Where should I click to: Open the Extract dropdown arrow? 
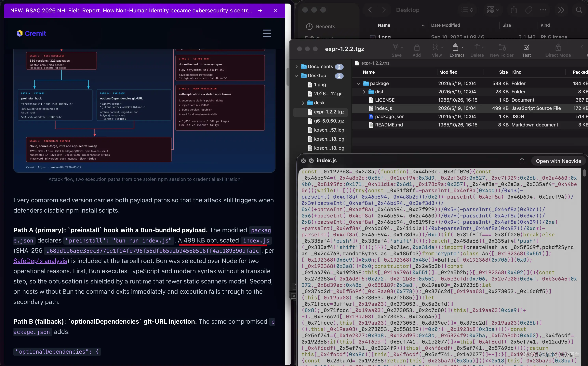(x=462, y=47)
